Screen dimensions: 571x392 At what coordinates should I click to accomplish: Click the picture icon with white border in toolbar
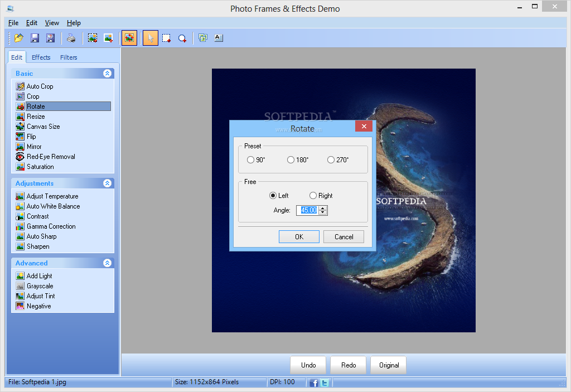coord(108,38)
